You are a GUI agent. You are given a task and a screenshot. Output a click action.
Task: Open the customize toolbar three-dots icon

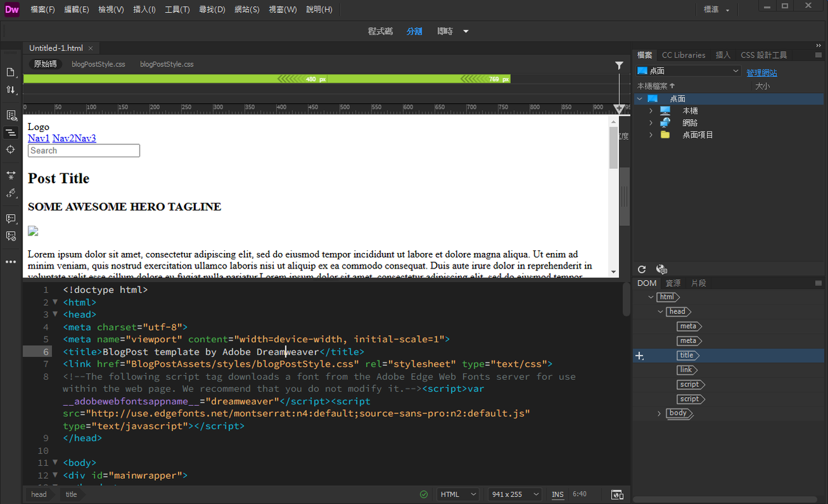tap(11, 262)
